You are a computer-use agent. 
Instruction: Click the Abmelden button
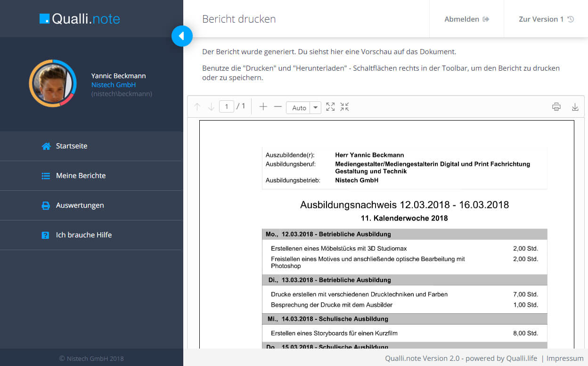pyautogui.click(x=467, y=19)
